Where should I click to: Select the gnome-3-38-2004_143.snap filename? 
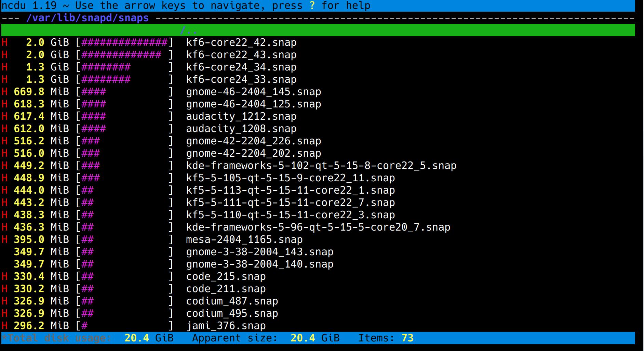tap(259, 252)
